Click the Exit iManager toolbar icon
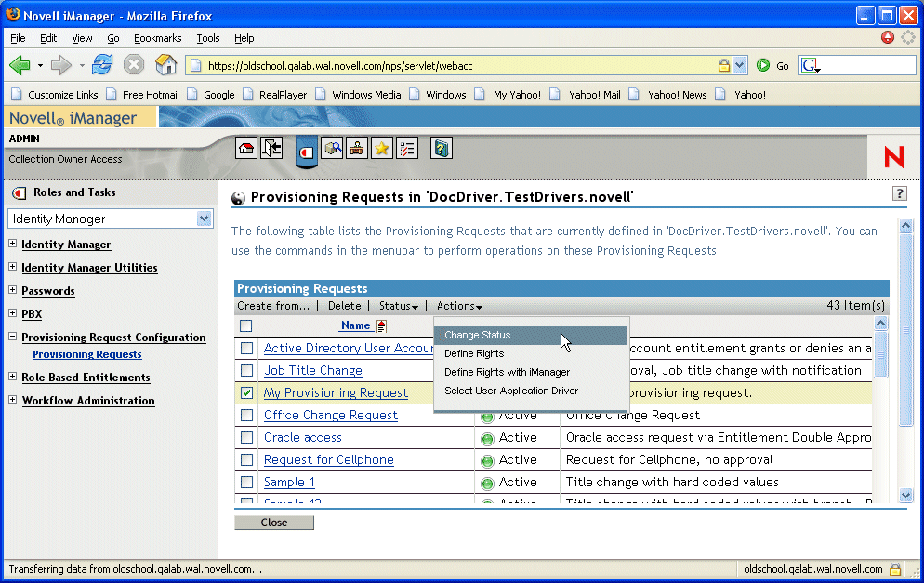Image resolution: width=924 pixels, height=583 pixels. tap(271, 149)
